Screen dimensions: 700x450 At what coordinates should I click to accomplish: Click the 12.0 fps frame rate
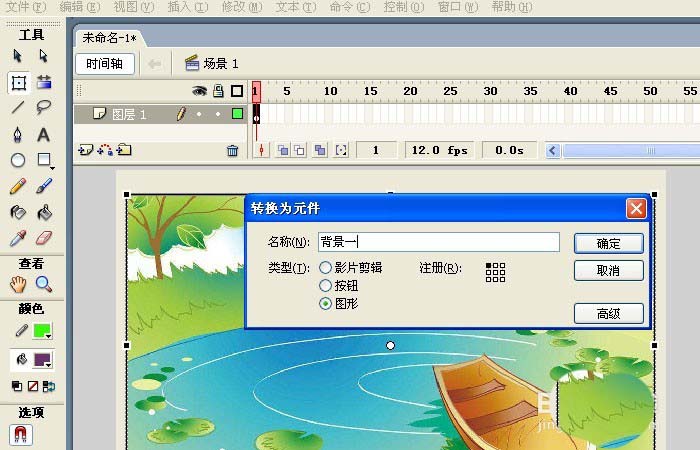pyautogui.click(x=439, y=150)
